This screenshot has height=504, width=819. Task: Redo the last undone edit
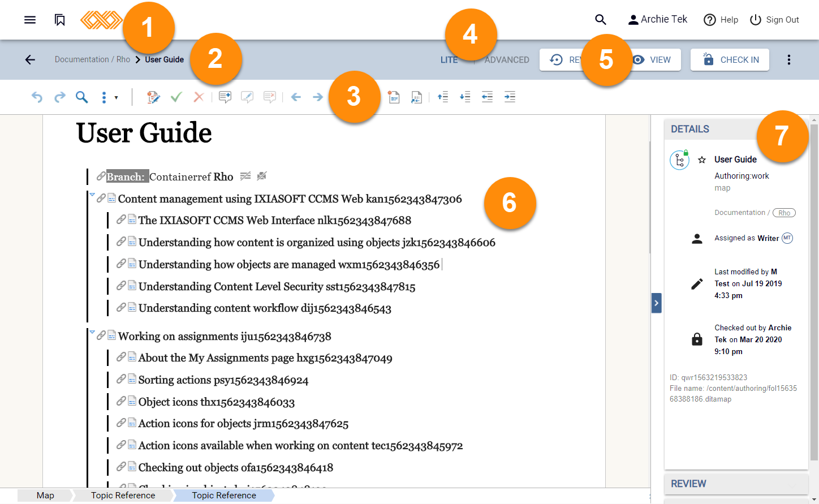(x=59, y=97)
